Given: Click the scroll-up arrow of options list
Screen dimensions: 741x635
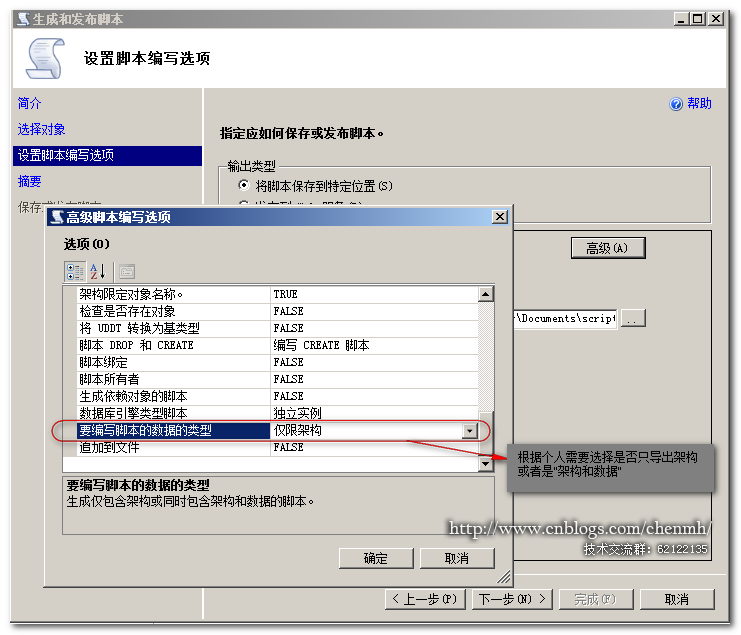Looking at the screenshot, I should click(x=485, y=294).
